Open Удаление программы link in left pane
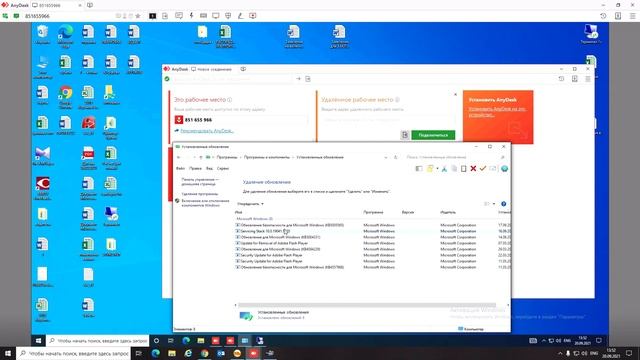 (200, 194)
